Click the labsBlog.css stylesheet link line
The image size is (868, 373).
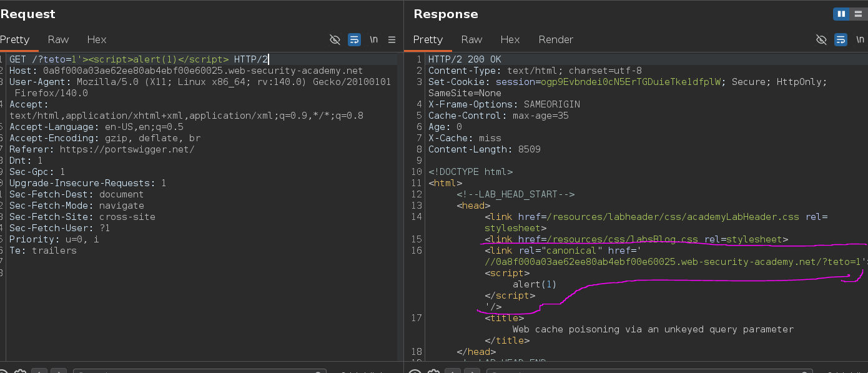pos(636,239)
